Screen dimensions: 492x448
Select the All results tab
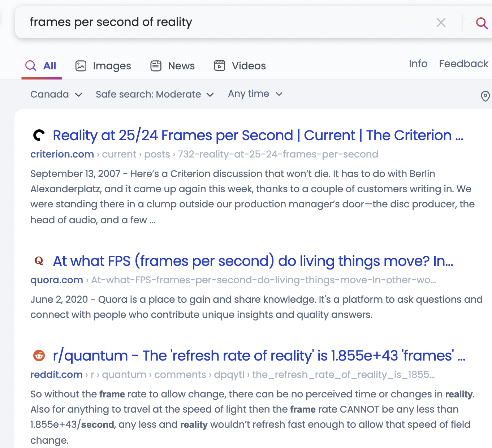pos(42,66)
